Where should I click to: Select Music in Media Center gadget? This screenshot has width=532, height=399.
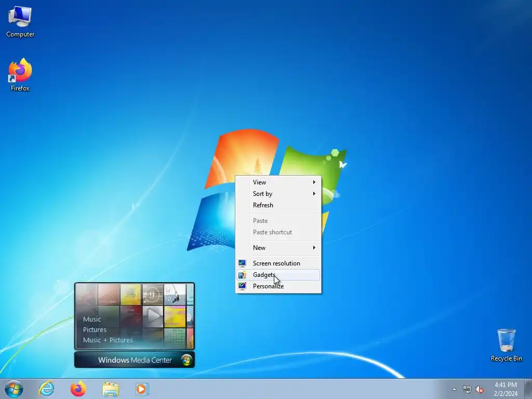92,320
